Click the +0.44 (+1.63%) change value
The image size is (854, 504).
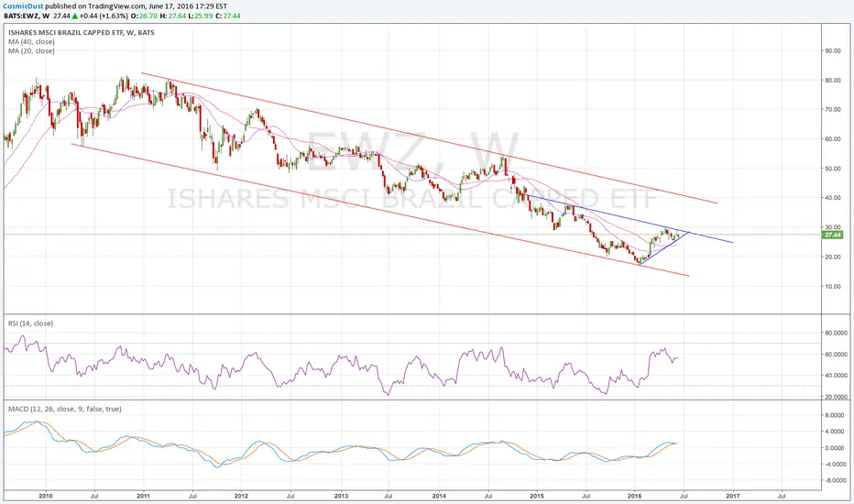(x=104, y=16)
